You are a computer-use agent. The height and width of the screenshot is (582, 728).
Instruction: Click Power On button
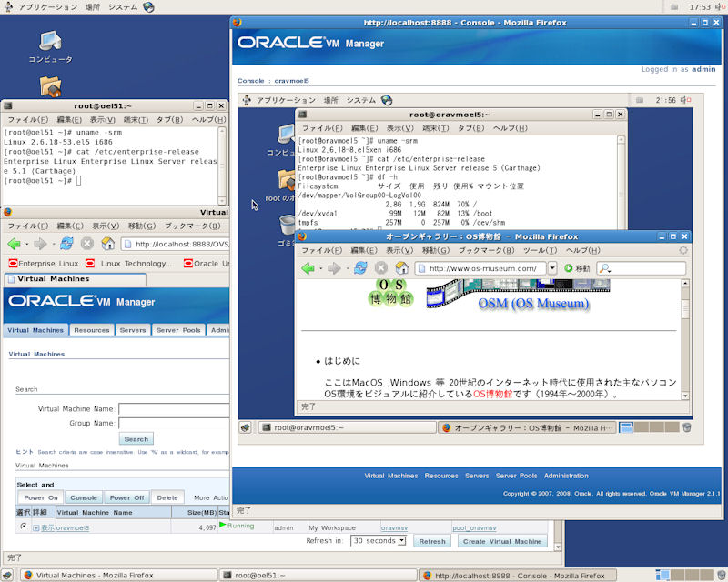point(41,497)
